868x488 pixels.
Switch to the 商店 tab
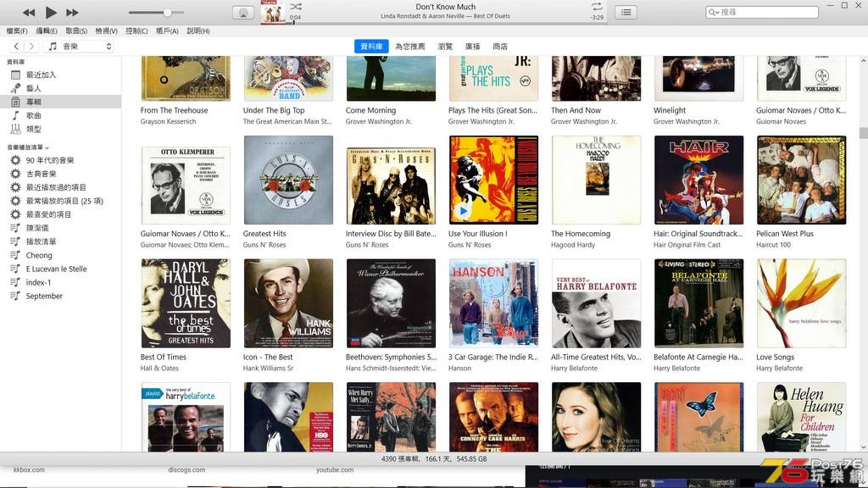(500, 47)
